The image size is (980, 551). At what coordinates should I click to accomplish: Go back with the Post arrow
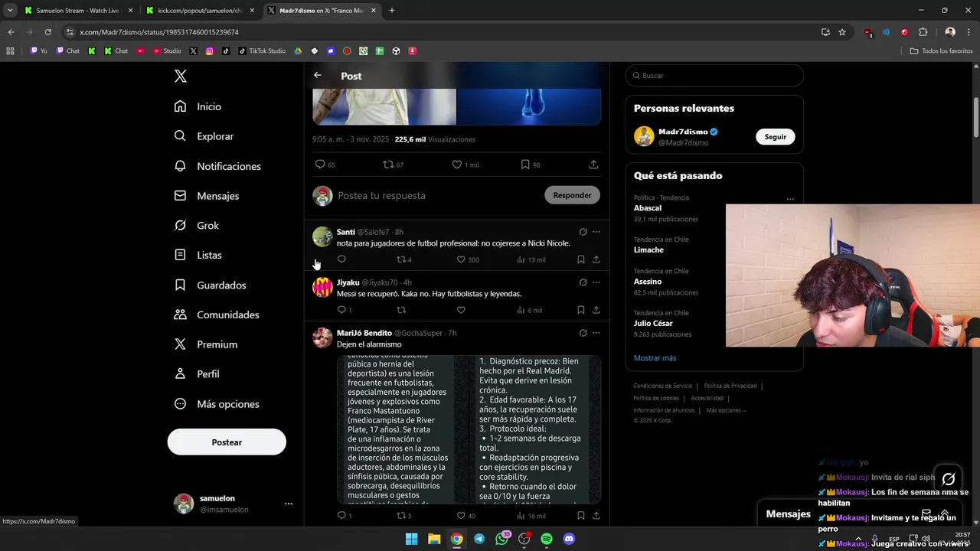click(318, 76)
